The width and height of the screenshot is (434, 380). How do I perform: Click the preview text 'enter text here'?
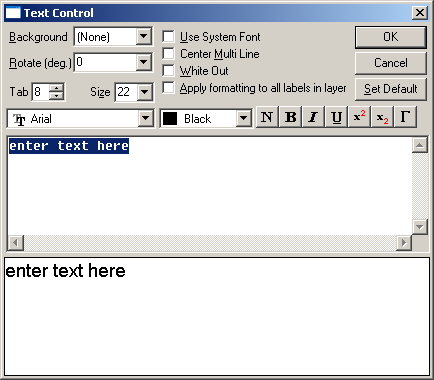[66, 271]
